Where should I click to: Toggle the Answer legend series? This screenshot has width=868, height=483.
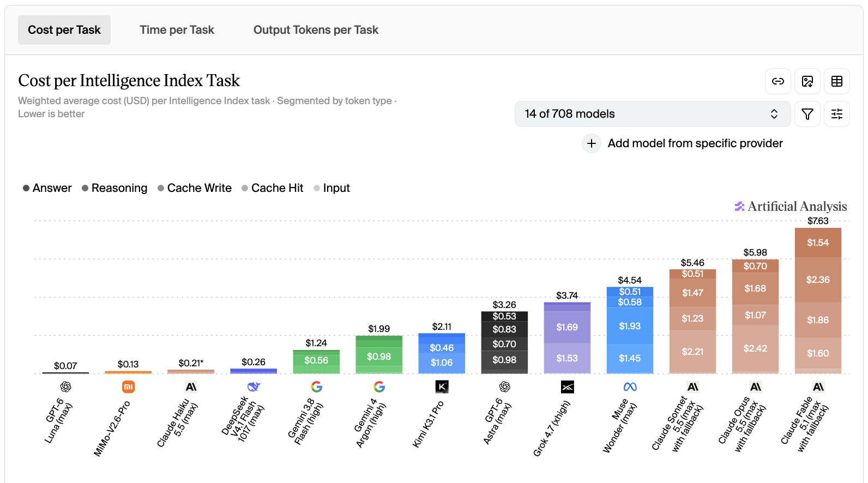tap(47, 188)
